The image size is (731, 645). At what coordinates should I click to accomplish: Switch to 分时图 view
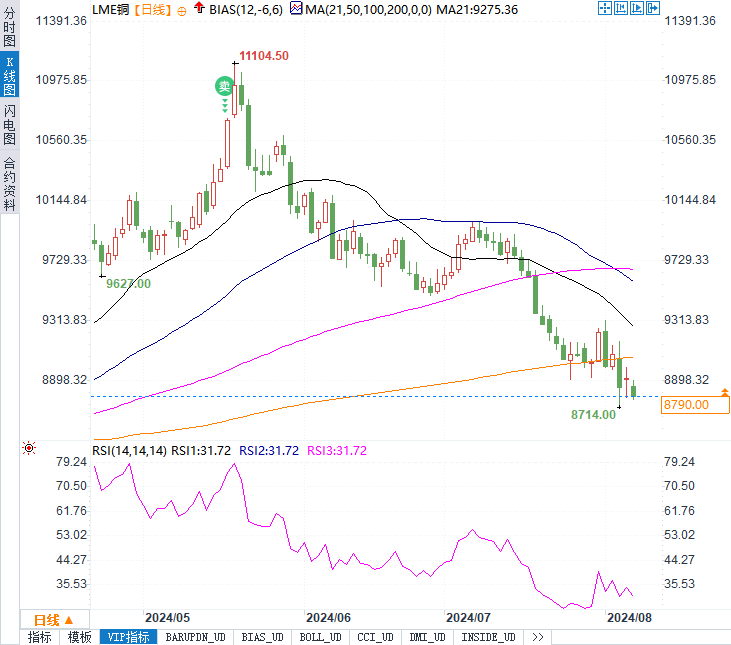click(9, 27)
